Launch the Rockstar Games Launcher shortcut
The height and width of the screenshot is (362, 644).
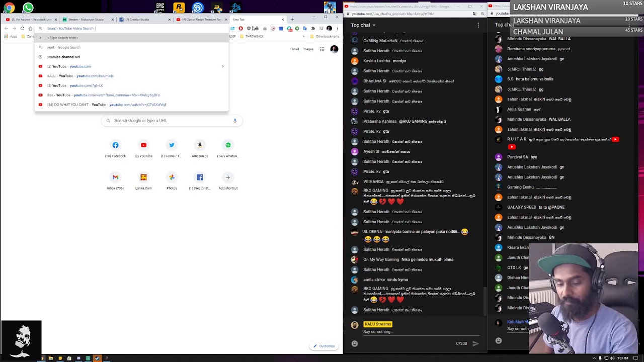(179, 8)
